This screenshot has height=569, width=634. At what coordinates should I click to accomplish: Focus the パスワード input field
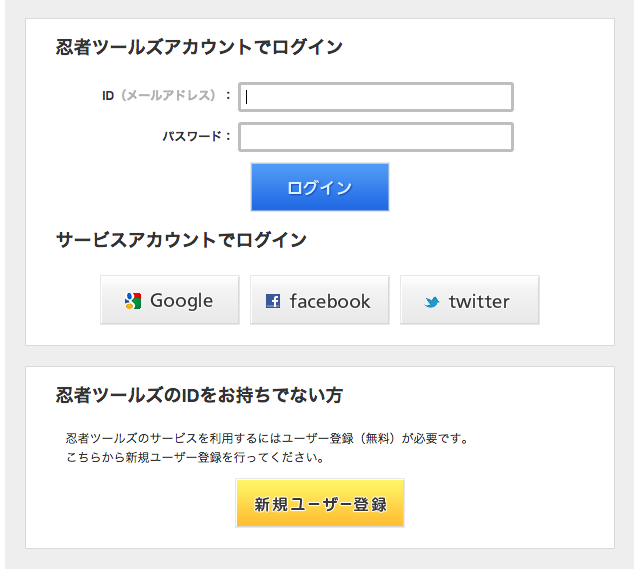tap(376, 137)
